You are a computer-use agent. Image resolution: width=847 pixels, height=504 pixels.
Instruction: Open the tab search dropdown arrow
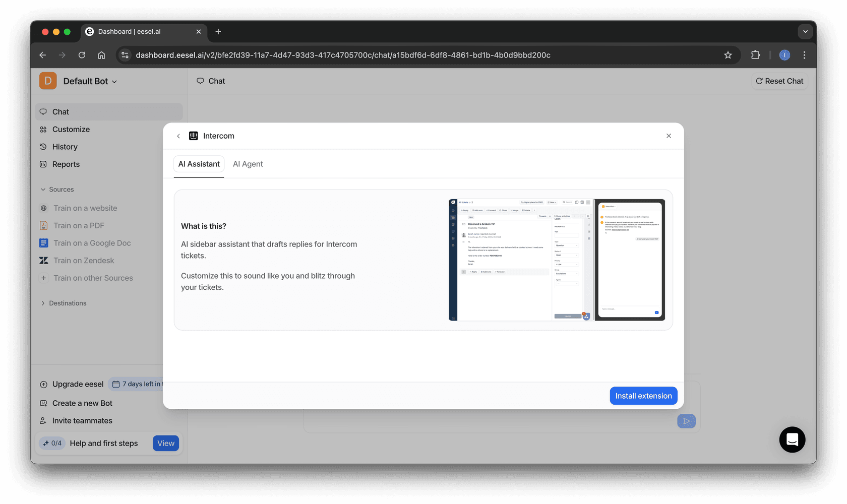(805, 32)
